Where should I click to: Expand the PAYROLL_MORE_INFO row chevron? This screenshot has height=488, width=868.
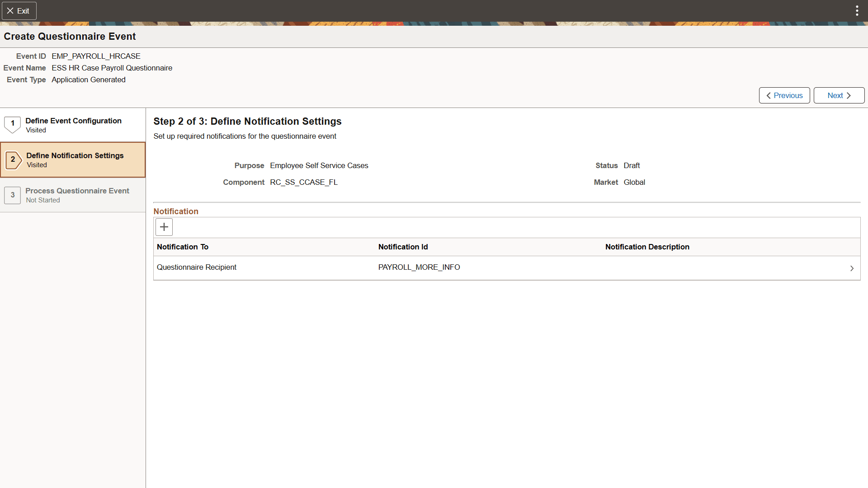852,268
